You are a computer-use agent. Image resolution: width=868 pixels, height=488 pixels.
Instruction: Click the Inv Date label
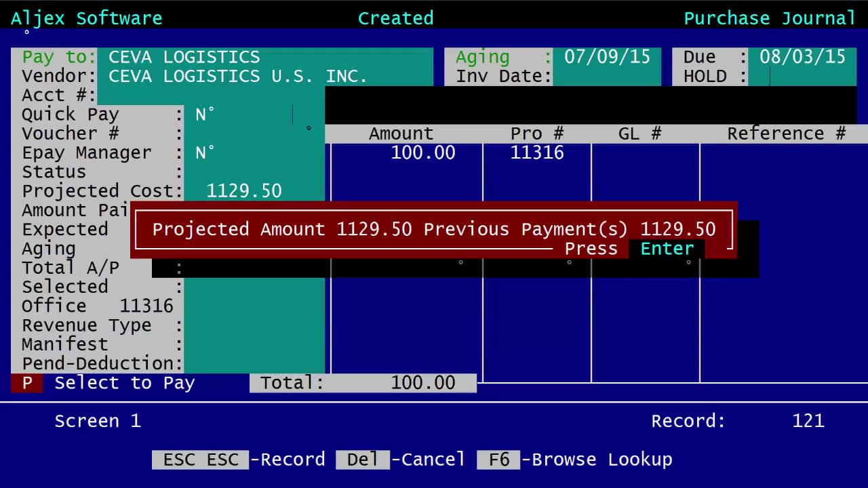tap(504, 76)
